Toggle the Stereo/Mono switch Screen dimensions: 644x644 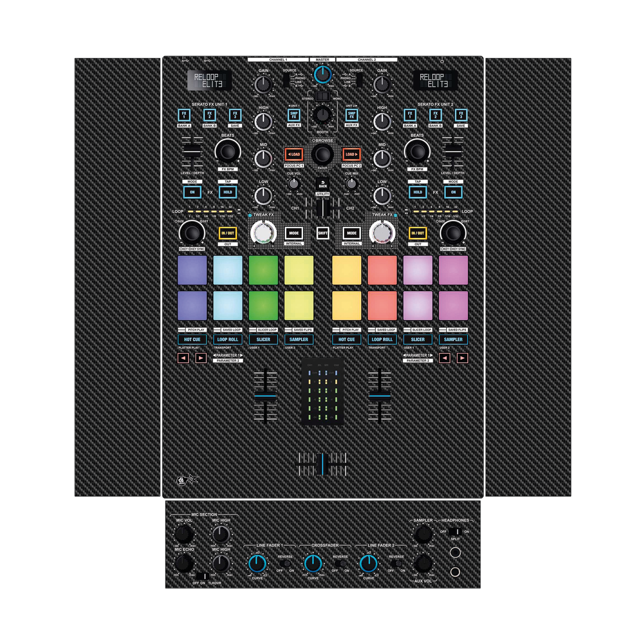coord(323,96)
